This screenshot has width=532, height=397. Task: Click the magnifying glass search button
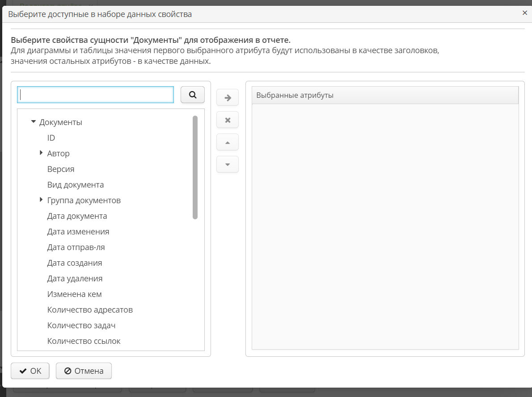point(192,95)
